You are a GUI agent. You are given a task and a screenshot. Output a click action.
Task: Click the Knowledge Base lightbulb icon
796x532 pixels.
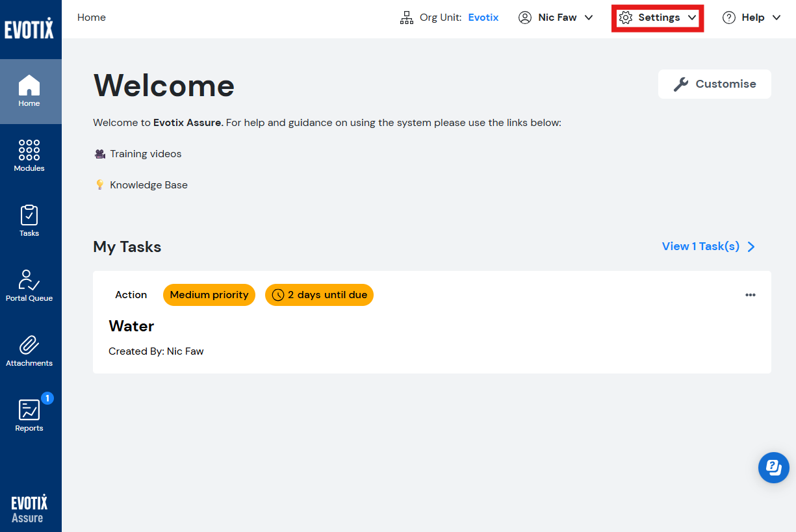100,185
